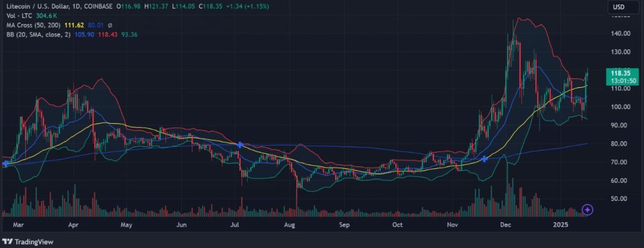Click the ø symbol in the MA Cross legend

point(110,25)
